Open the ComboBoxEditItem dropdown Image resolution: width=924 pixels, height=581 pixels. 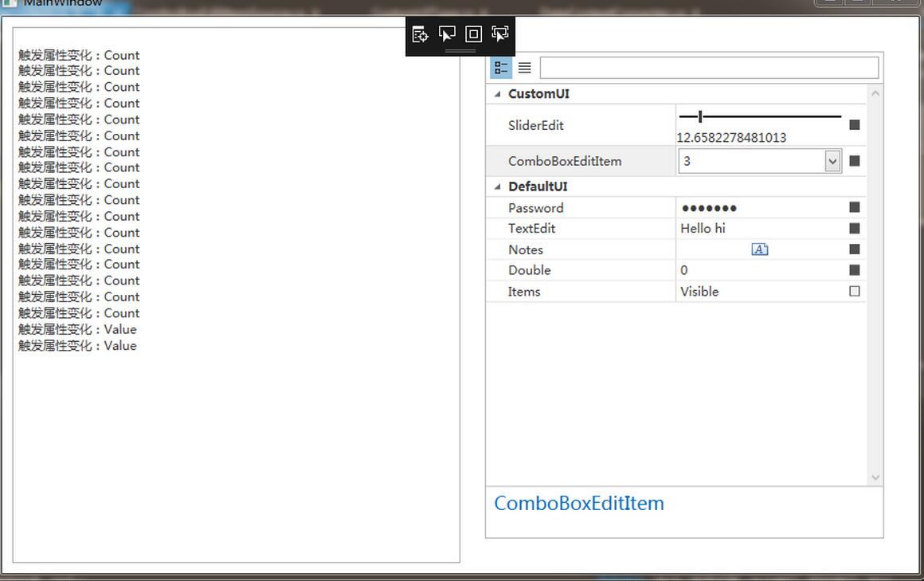832,160
